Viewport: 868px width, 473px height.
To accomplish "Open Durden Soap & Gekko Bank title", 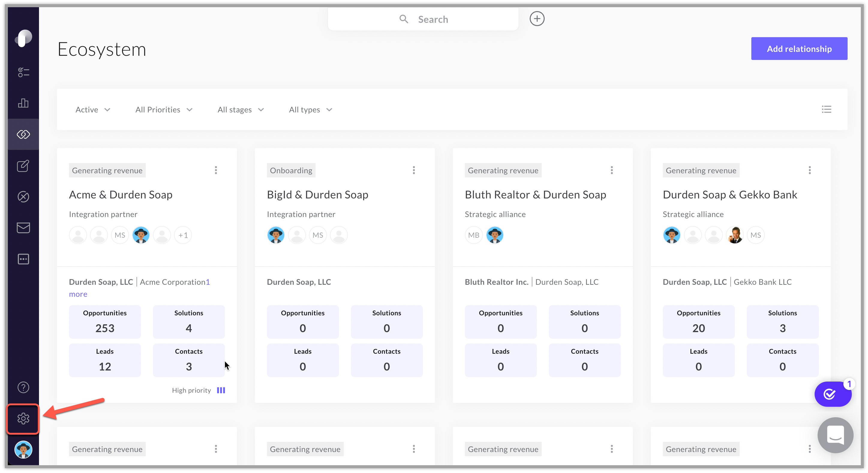I will pyautogui.click(x=730, y=195).
